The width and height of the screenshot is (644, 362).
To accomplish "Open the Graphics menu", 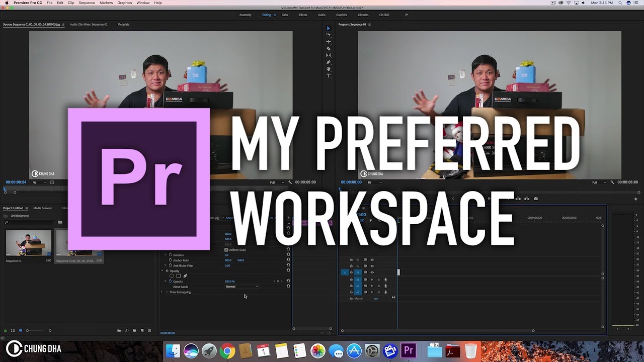I will click(125, 3).
